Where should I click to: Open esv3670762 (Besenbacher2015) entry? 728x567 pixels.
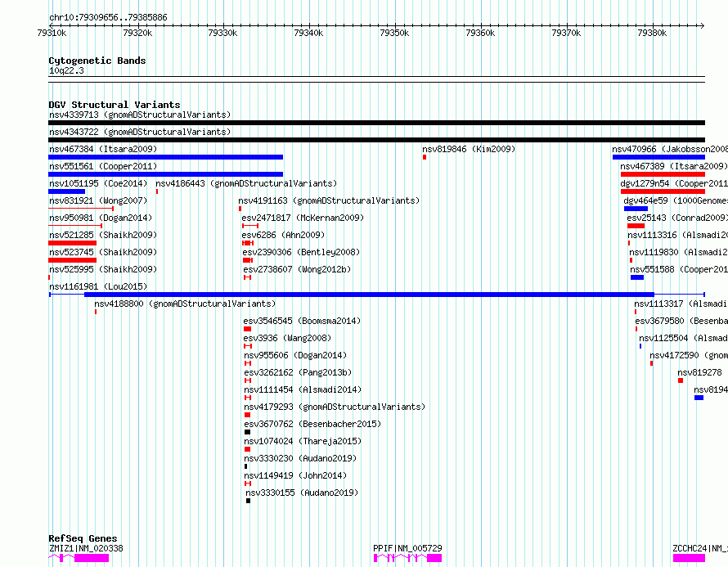click(x=312, y=424)
